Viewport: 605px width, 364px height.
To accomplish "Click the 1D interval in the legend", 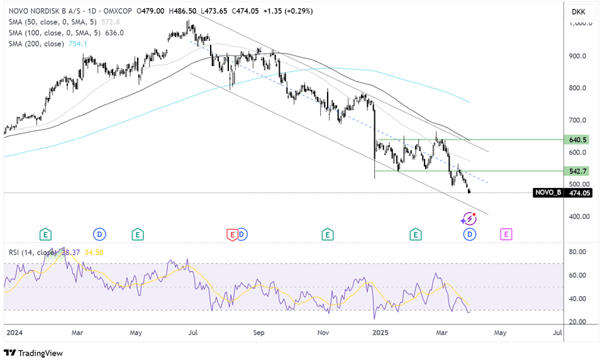I will pos(91,11).
